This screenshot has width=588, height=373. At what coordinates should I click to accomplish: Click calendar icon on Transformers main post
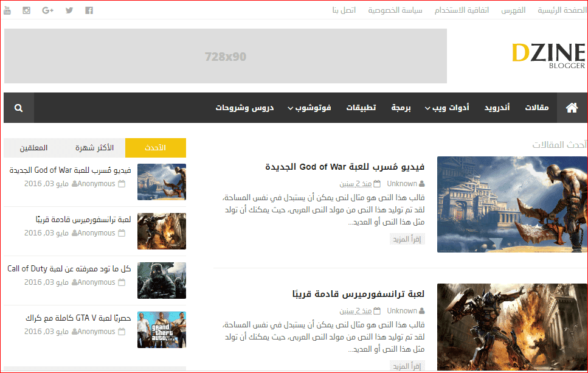pyautogui.click(x=377, y=311)
